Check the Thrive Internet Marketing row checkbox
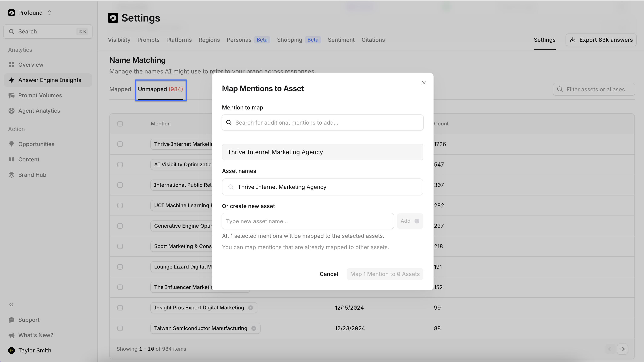This screenshot has height=362, width=644. (x=120, y=144)
